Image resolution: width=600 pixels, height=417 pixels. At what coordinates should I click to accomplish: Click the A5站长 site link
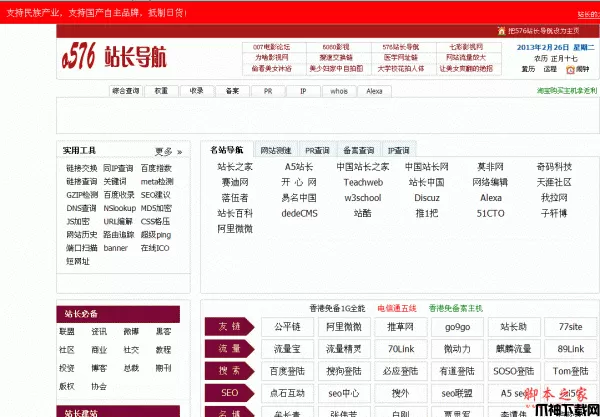[x=299, y=167]
